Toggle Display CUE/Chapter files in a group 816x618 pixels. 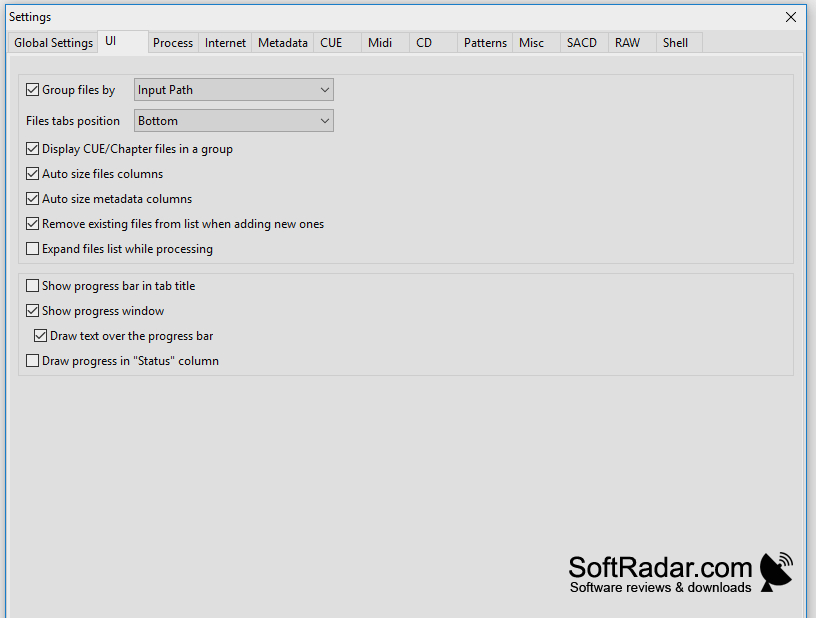pyautogui.click(x=32, y=149)
